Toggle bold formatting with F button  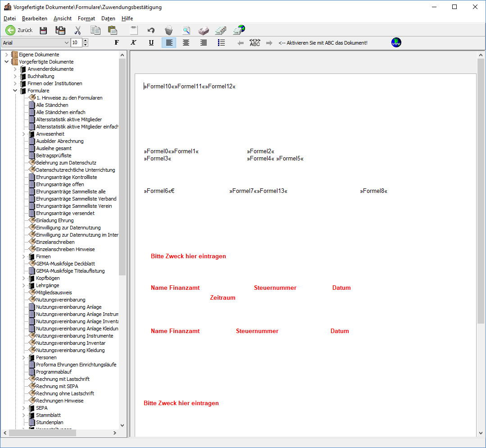pyautogui.click(x=117, y=42)
